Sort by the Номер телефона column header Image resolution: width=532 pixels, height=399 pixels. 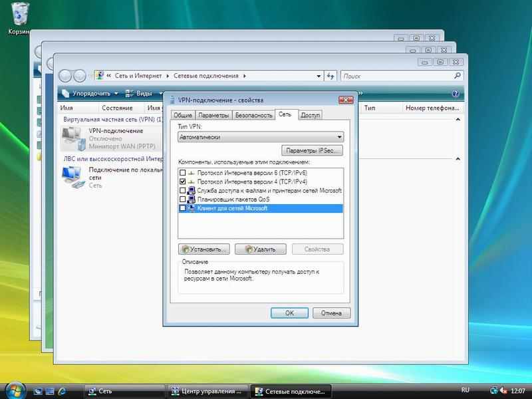(432, 108)
